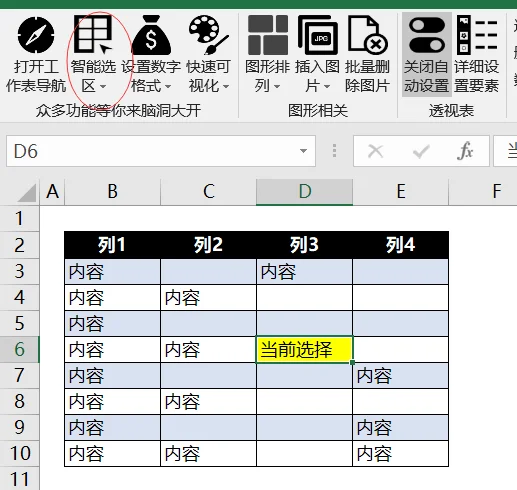Click yellow cell 当前选择
The width and height of the screenshot is (517, 490).
point(304,349)
